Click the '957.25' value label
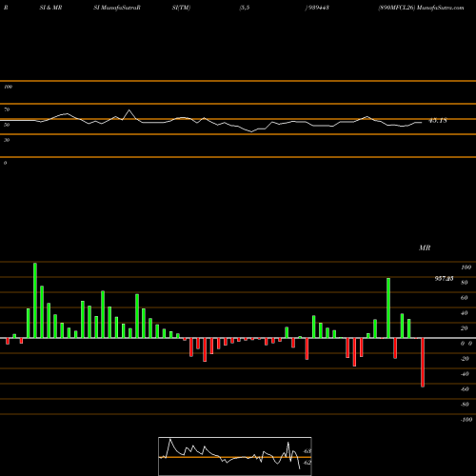The width and height of the screenshot is (476, 476). (x=444, y=279)
